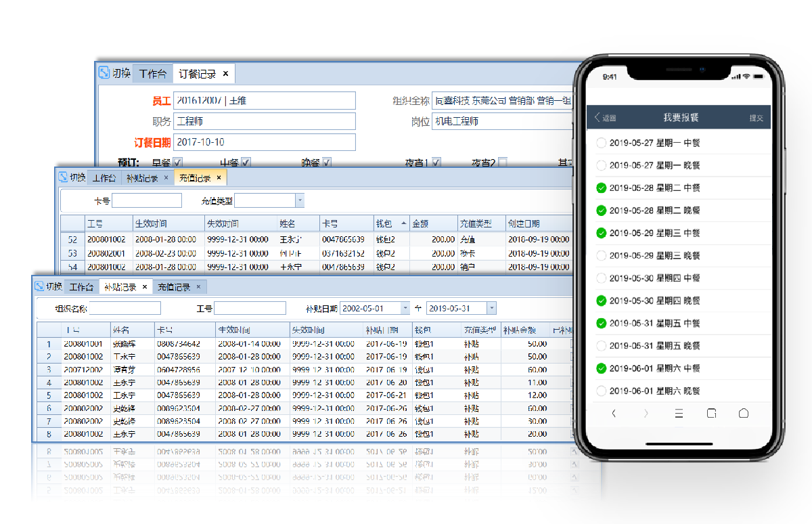
Task: Expand the 补贴日期 start date 2002-05-01 dropdown
Action: coord(405,309)
